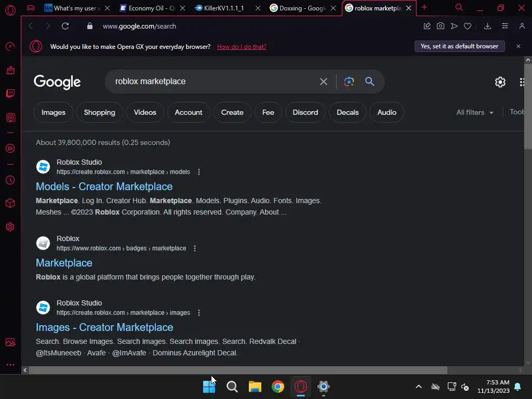The image size is (532, 399).
Task: Open the edit-page icon in the address bar
Action: (x=427, y=26)
